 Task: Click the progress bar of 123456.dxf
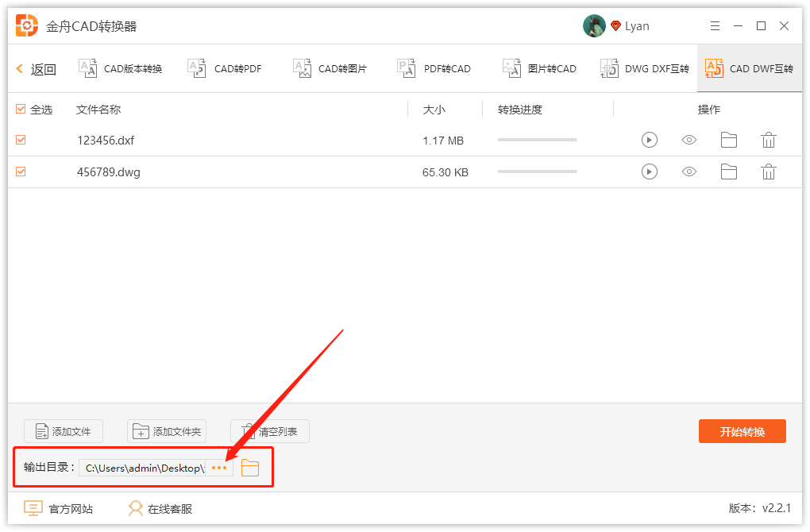[x=537, y=140]
